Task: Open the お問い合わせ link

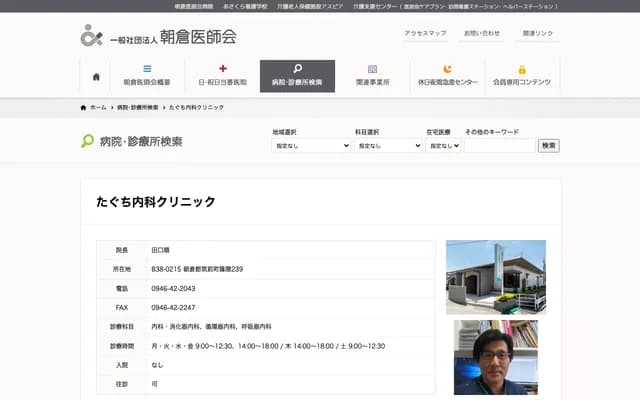Action: [482, 33]
